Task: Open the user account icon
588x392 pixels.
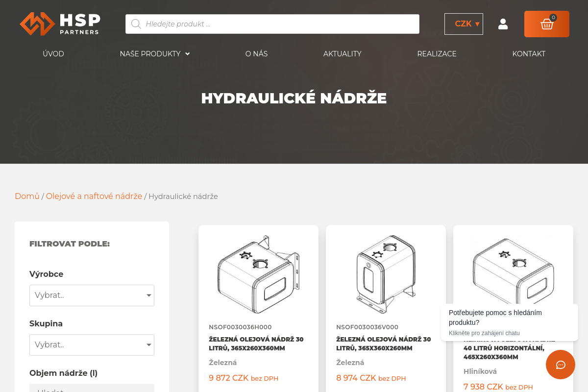Action: [503, 24]
